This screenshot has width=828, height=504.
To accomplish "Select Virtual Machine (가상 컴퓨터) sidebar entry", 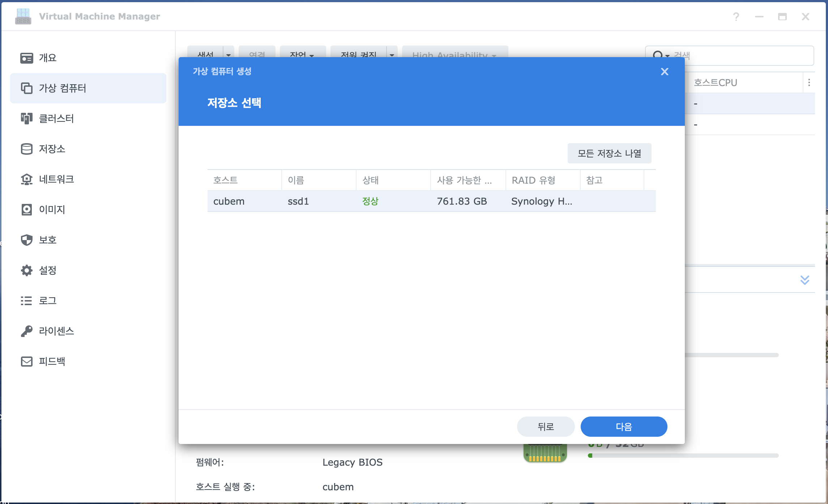I will [x=62, y=88].
